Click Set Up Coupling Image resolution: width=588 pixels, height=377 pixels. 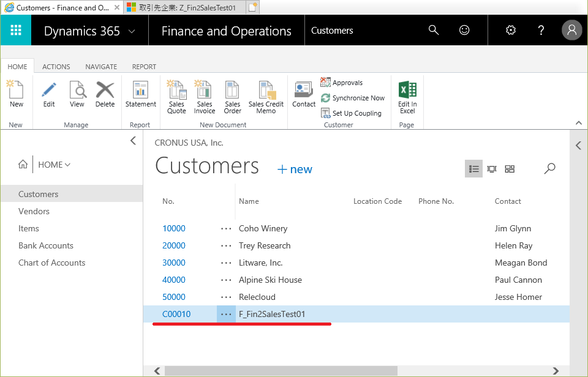coord(351,113)
